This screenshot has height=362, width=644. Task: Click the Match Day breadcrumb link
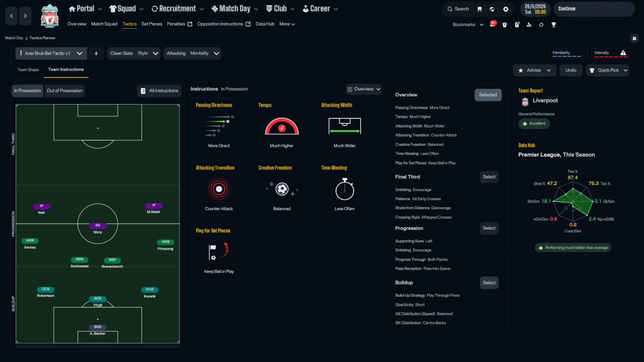14,38
